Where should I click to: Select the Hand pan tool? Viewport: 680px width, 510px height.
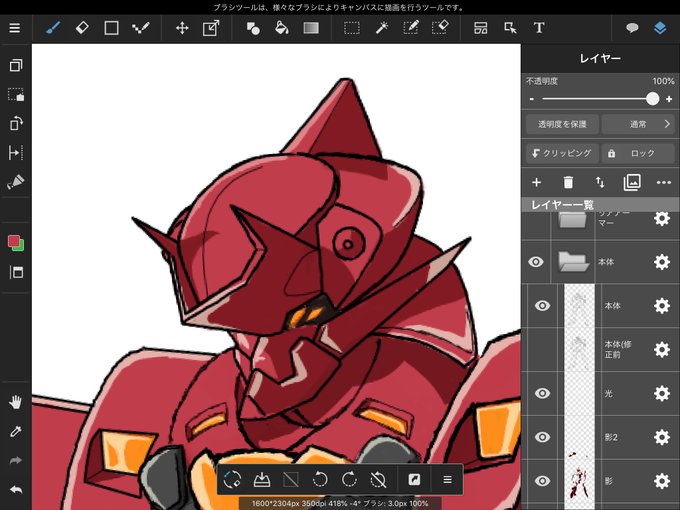(x=16, y=402)
